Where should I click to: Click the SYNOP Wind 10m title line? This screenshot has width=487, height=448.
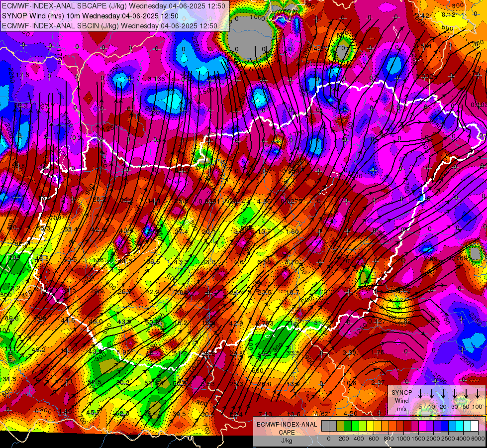tap(90, 16)
